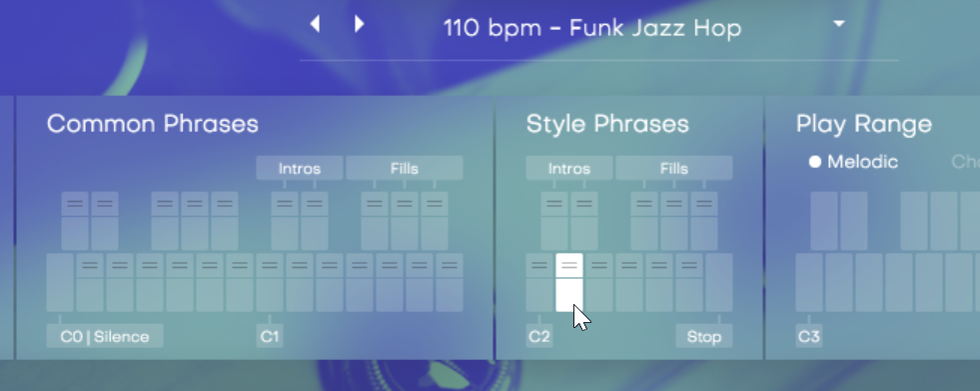Click the C0 | Silence key in Common Phrases
Image resolution: width=980 pixels, height=391 pixels.
[x=60, y=283]
